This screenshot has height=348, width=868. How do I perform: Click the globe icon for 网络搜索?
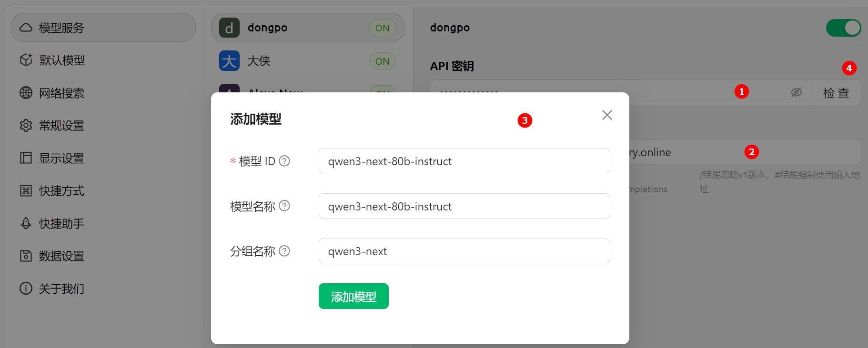[26, 93]
